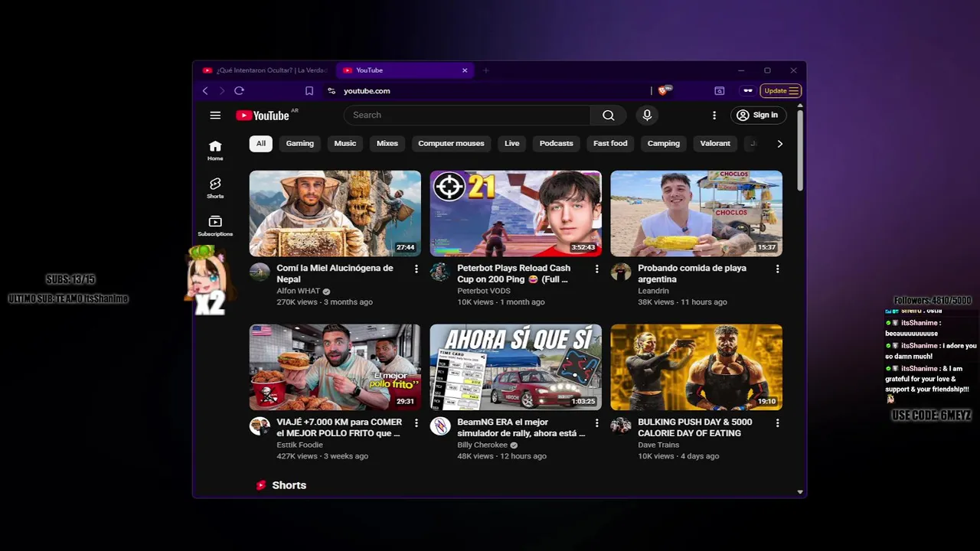Open the MEJOR POLLO FRITO video thumbnail
The image size is (980, 551).
[335, 367]
